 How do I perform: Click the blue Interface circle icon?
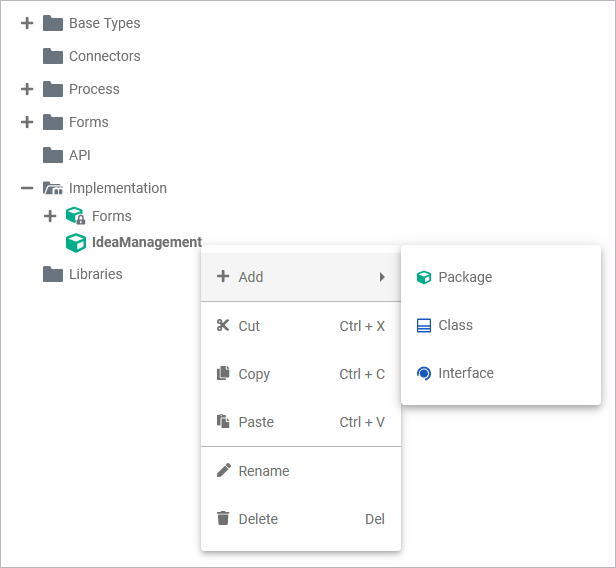424,373
